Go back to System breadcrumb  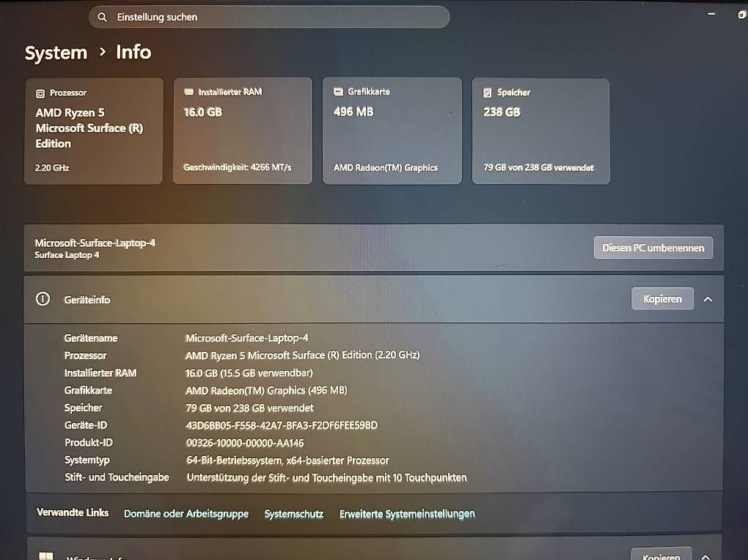56,53
